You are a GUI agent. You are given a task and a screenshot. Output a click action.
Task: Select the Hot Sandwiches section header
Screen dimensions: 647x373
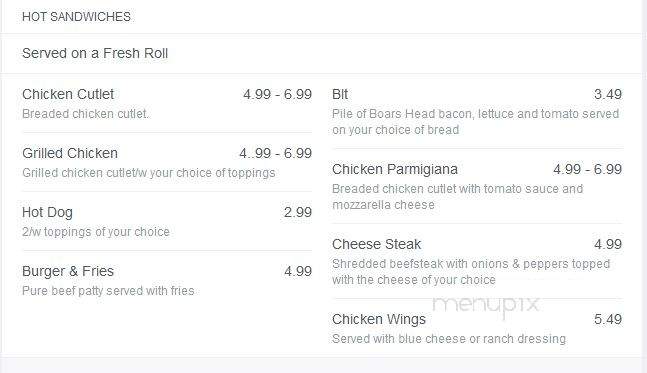coord(76,17)
